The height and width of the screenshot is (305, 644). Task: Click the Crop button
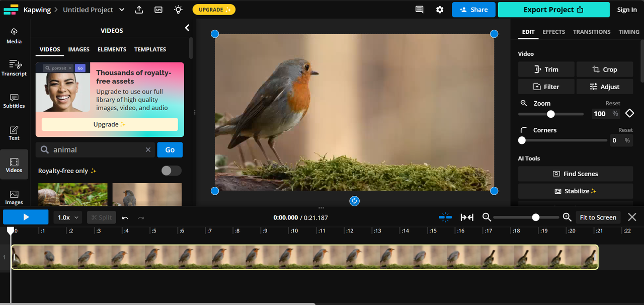coord(604,69)
